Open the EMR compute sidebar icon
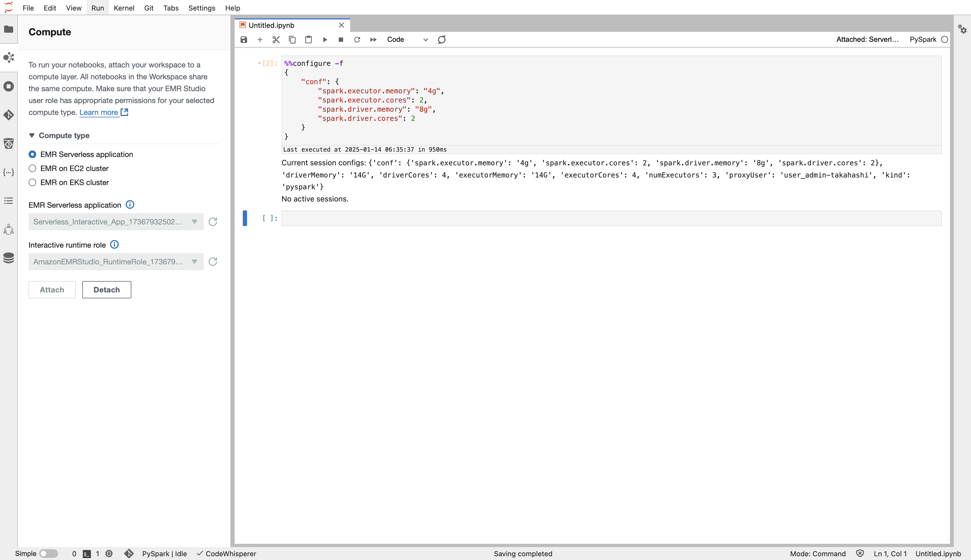The height and width of the screenshot is (560, 971). [x=8, y=58]
